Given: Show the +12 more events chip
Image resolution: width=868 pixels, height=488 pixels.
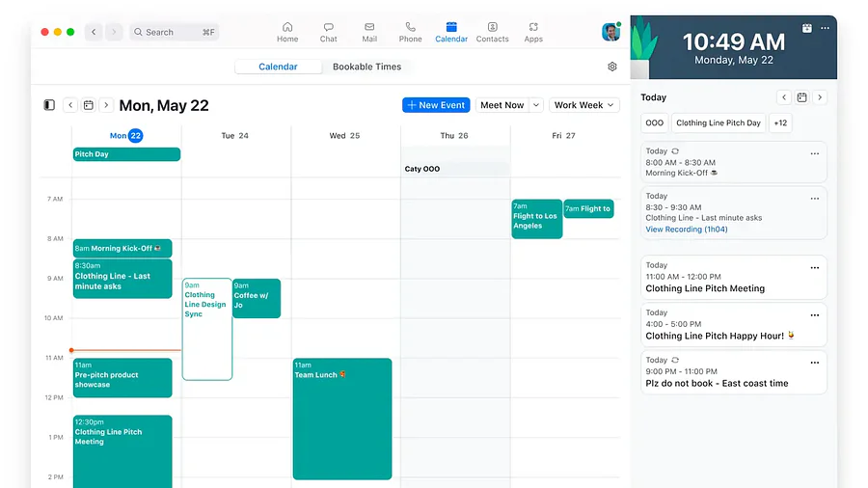Looking at the screenshot, I should 780,122.
